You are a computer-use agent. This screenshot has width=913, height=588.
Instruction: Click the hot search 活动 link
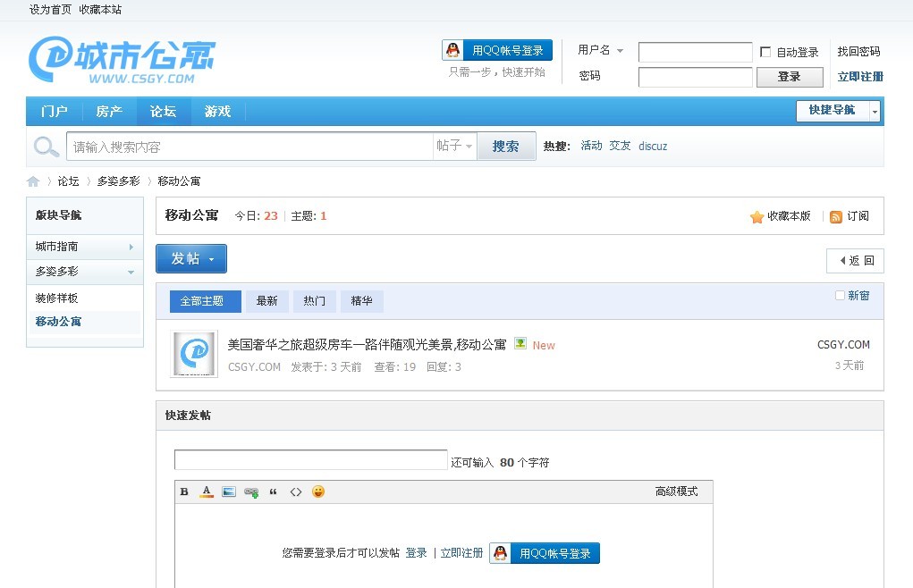point(591,146)
